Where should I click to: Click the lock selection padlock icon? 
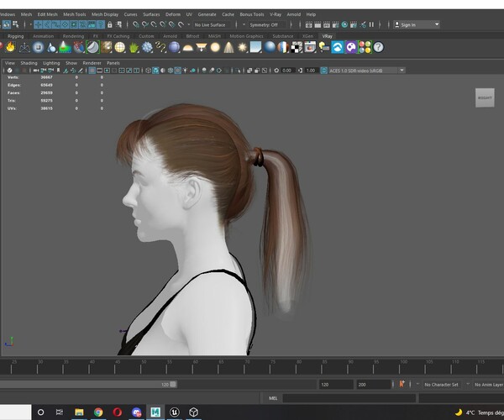[110, 24]
